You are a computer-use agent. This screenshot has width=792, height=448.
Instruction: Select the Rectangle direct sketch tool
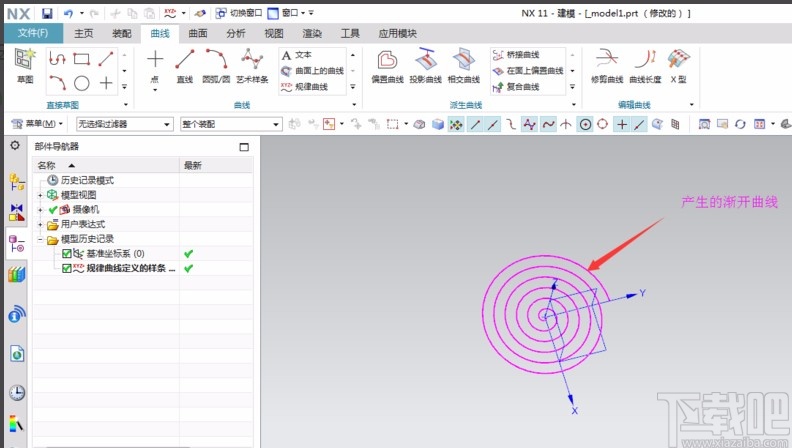[81, 59]
